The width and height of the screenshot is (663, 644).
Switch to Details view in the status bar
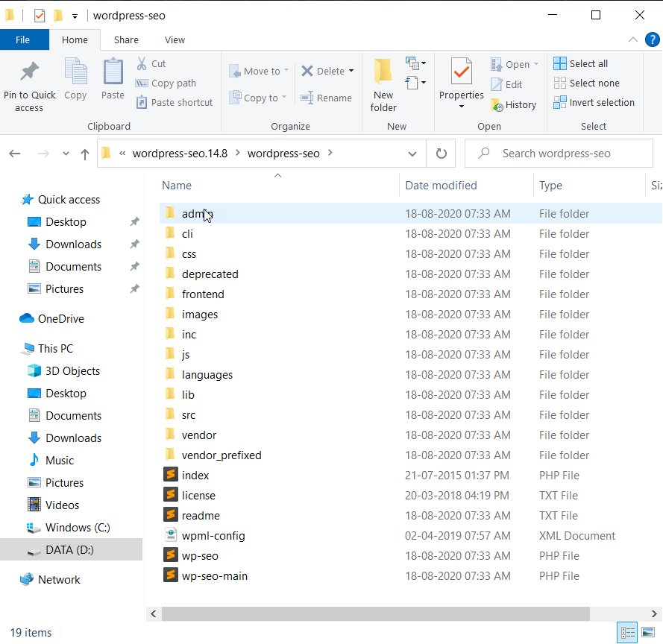pyautogui.click(x=627, y=633)
